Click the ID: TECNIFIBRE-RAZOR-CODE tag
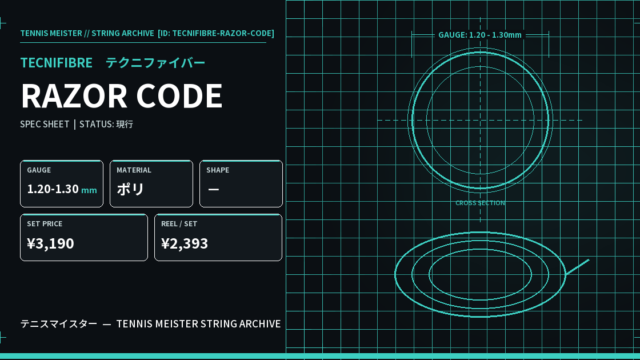Viewport: 640px width, 360px height. tap(216, 33)
